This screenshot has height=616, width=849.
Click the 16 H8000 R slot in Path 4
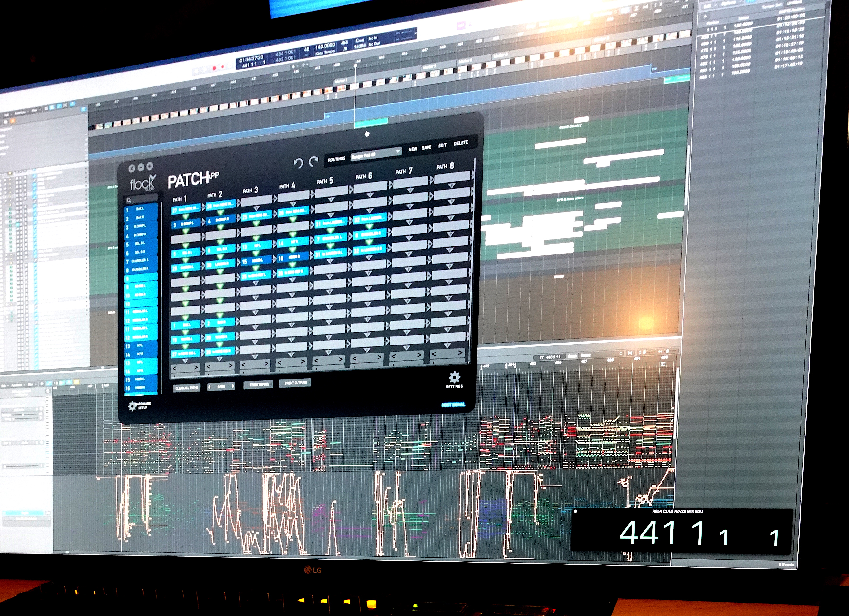293,257
